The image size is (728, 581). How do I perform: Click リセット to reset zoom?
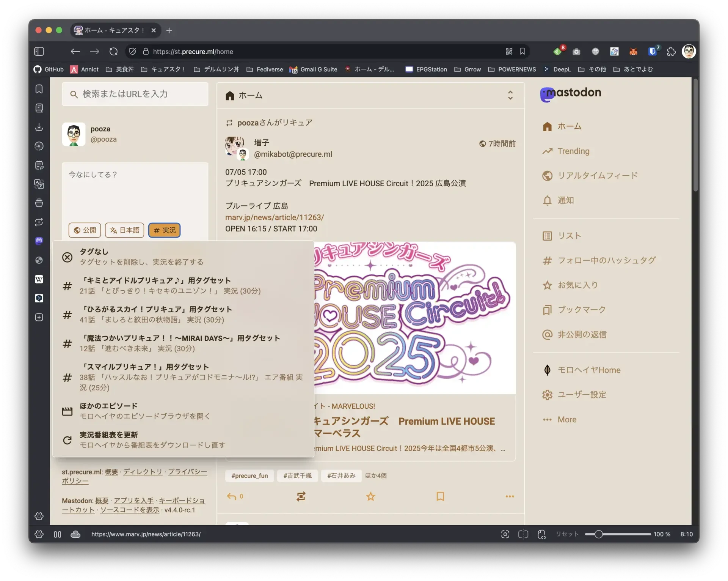click(567, 534)
